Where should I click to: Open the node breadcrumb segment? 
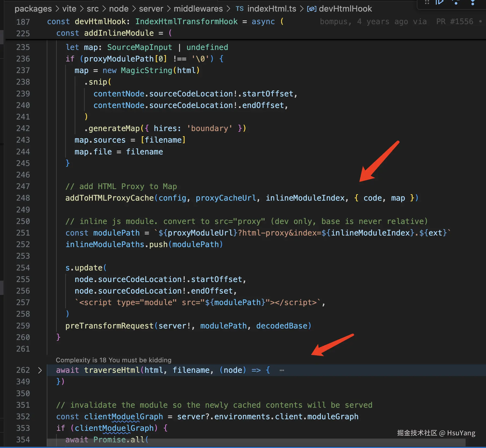(x=119, y=9)
